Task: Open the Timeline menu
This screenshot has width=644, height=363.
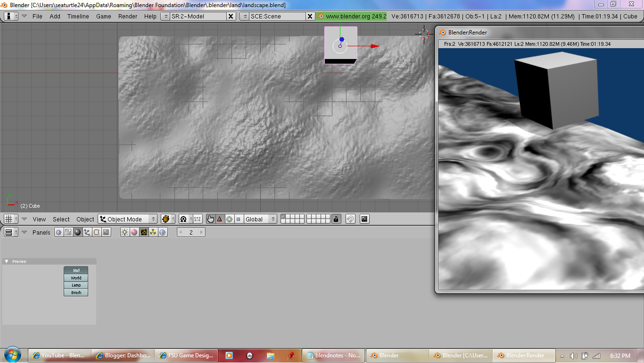Action: [78, 16]
